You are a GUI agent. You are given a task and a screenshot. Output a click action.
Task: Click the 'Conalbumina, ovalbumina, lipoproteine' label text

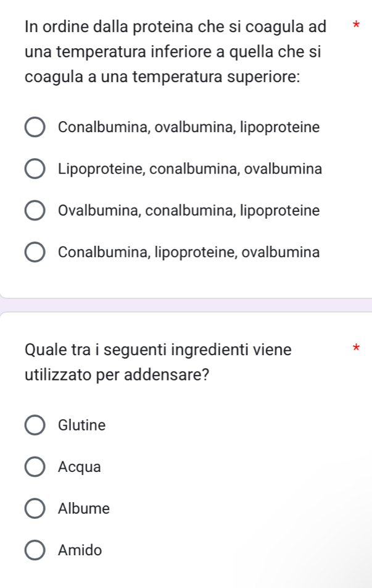coord(188,128)
